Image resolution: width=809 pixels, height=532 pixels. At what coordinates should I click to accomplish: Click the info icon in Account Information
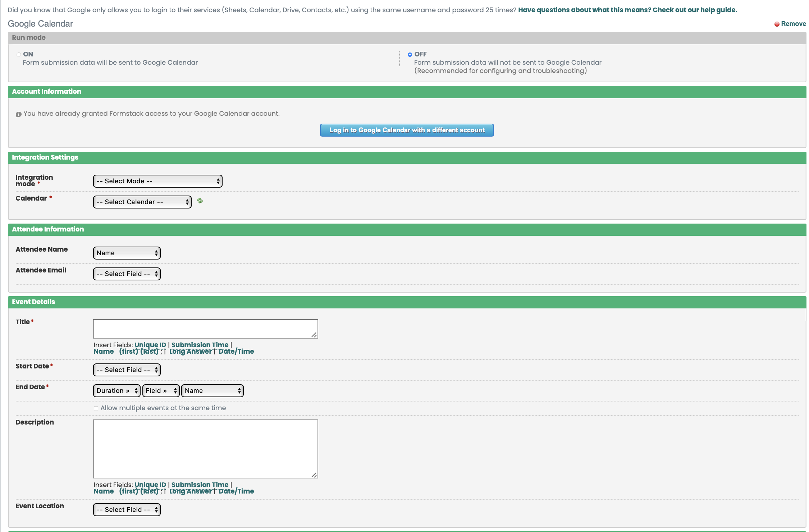click(x=18, y=114)
